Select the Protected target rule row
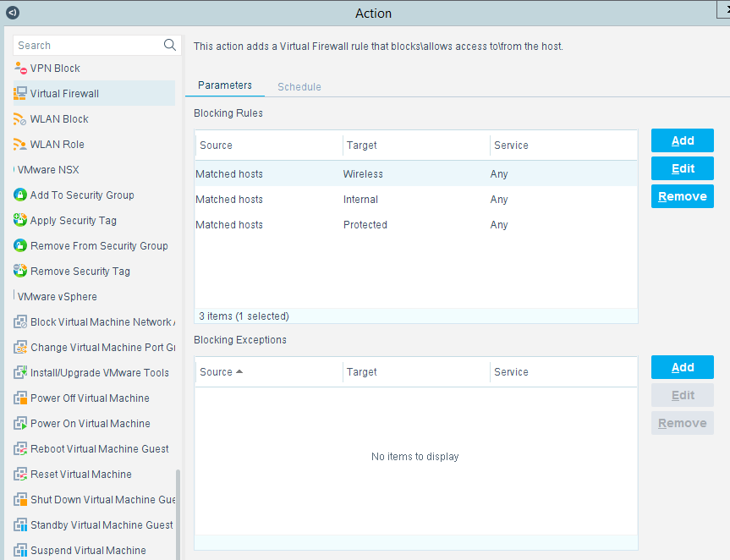Image resolution: width=730 pixels, height=560 pixels. [415, 224]
